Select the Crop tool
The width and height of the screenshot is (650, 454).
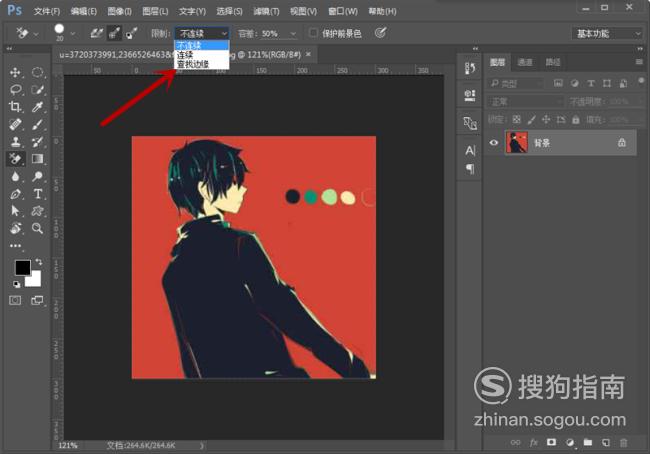tap(15, 107)
